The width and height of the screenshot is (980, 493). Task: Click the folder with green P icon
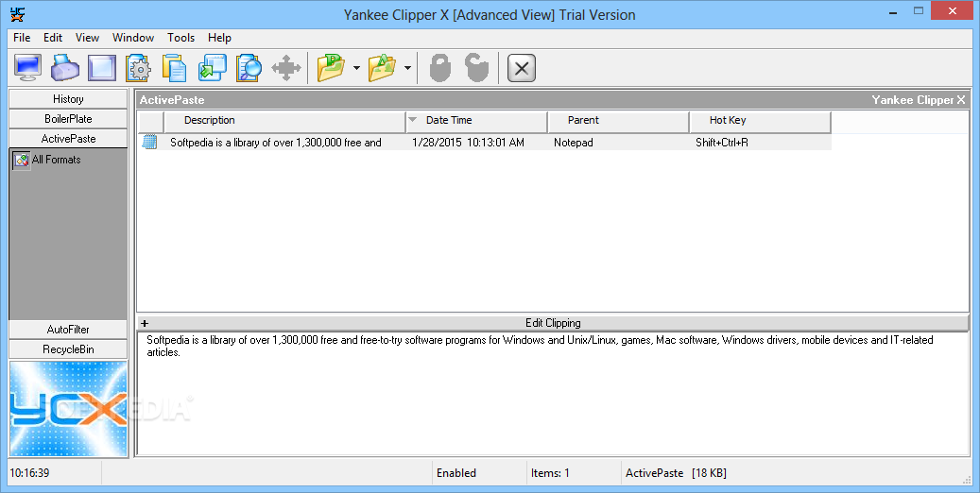tap(332, 67)
